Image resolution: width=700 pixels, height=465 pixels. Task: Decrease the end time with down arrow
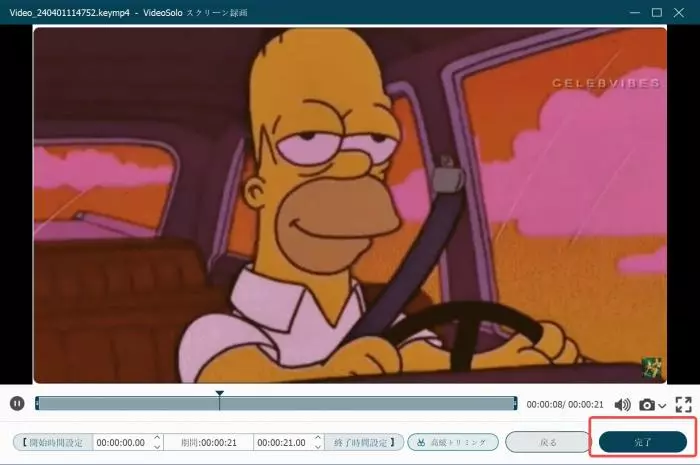coord(318,446)
